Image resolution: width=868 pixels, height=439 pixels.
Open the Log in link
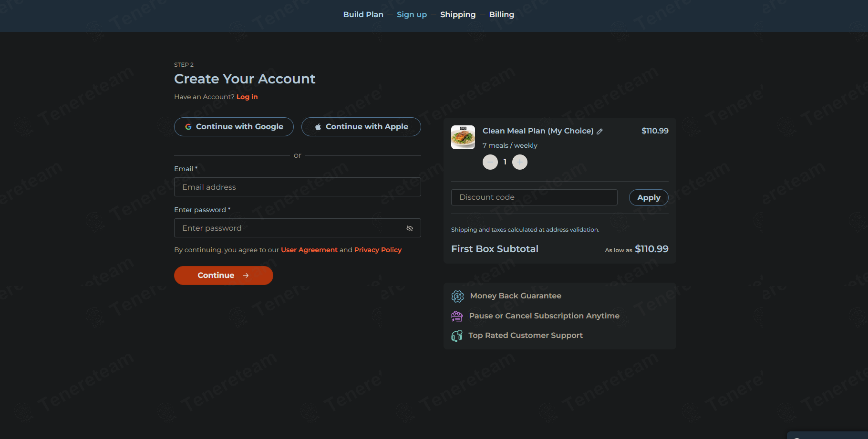[247, 97]
